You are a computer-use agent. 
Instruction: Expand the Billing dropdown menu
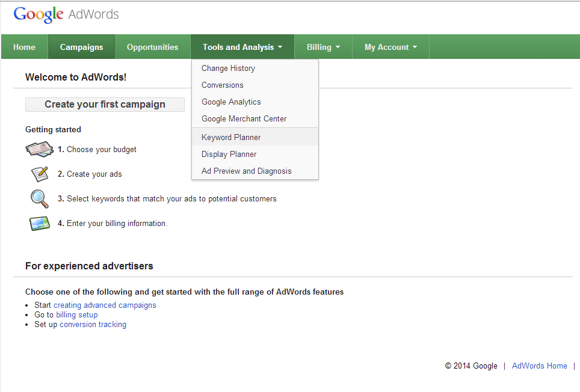click(x=323, y=47)
